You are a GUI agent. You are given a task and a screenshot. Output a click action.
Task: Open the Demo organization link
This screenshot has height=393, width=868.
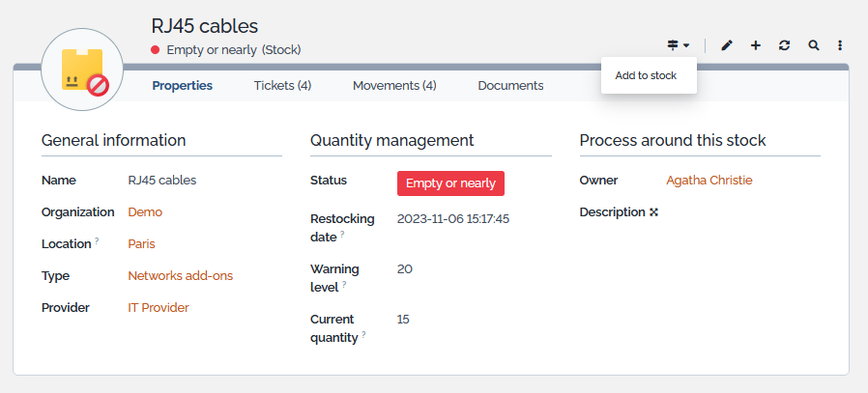tap(145, 212)
